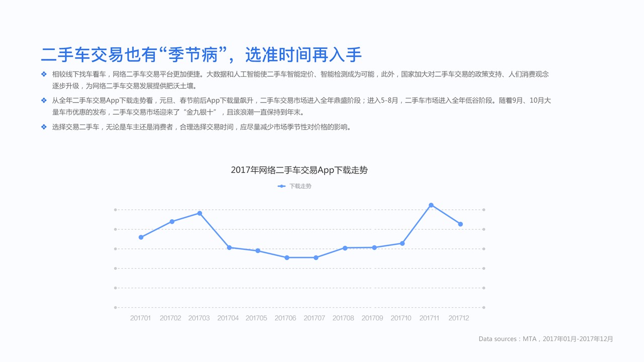Select paragraph starting 选择交易二手车，无论是车主
Image resolution: width=644 pixels, height=362 pixels.
(x=202, y=127)
